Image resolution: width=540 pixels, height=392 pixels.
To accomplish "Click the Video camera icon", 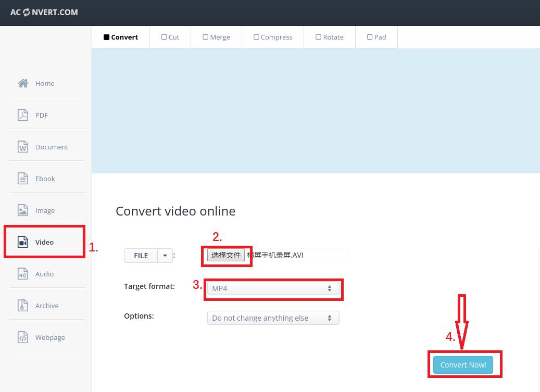I will (23, 242).
